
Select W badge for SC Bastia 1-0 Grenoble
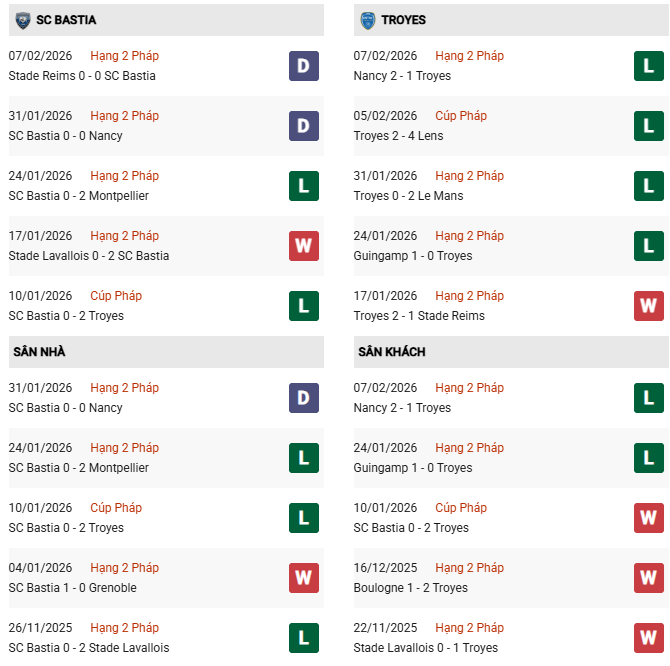[x=303, y=578]
